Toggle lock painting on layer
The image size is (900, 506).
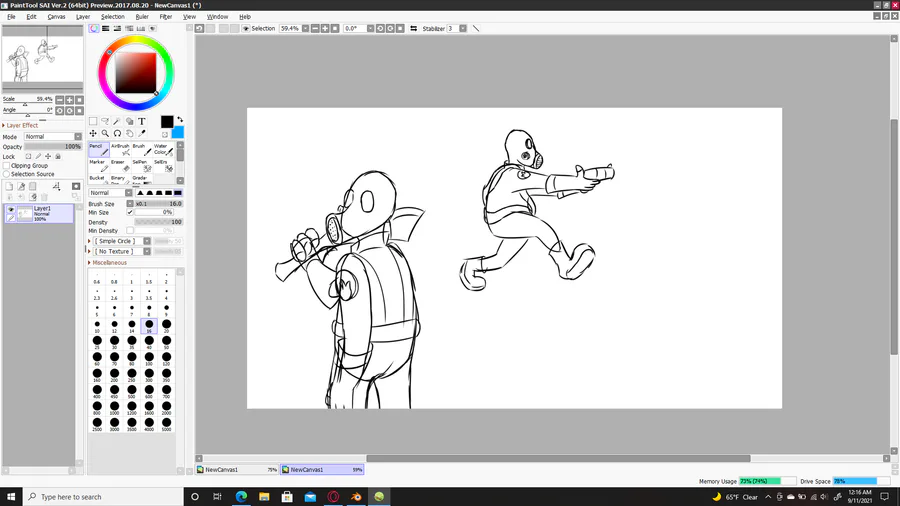tap(38, 156)
